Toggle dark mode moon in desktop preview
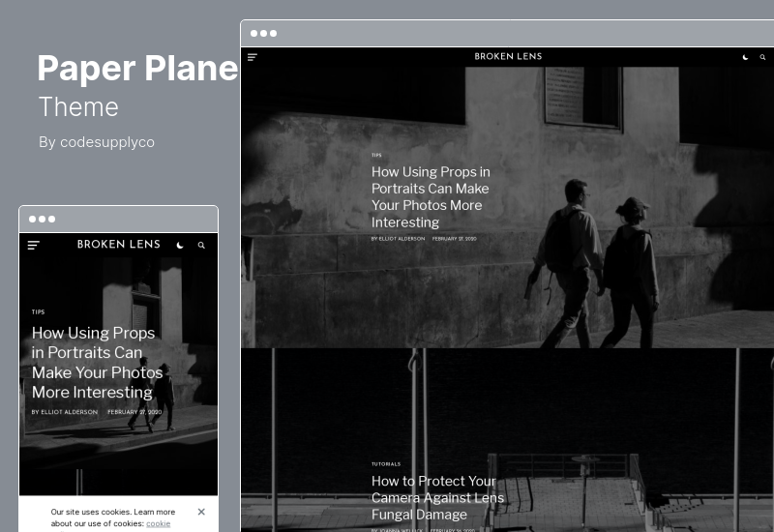The height and width of the screenshot is (532, 774). point(745,57)
